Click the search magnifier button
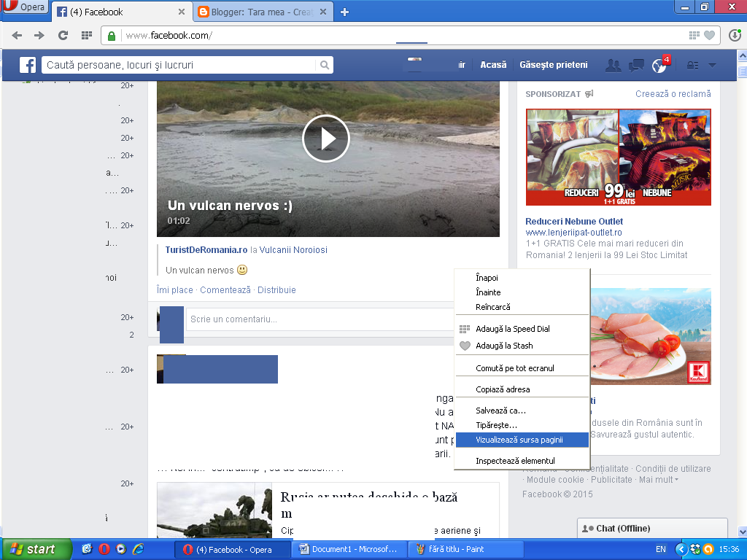 (x=325, y=65)
